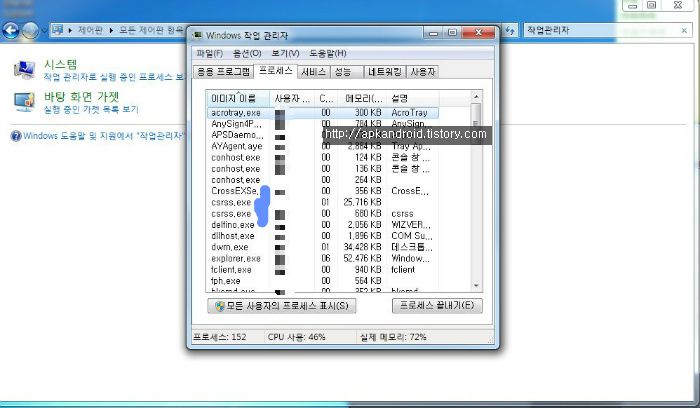Image resolution: width=700 pixels, height=408 pixels.
Task: Switch to the 사용자 tab
Action: (422, 72)
